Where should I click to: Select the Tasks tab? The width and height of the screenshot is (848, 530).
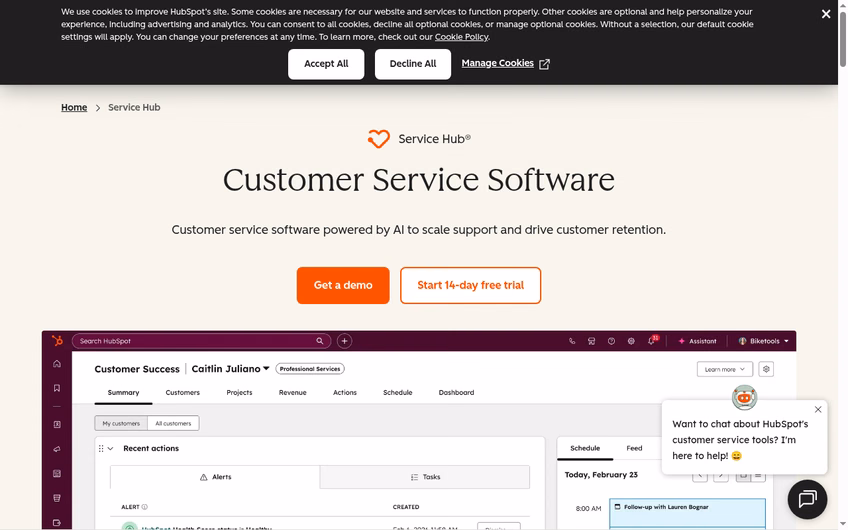[x=425, y=477]
